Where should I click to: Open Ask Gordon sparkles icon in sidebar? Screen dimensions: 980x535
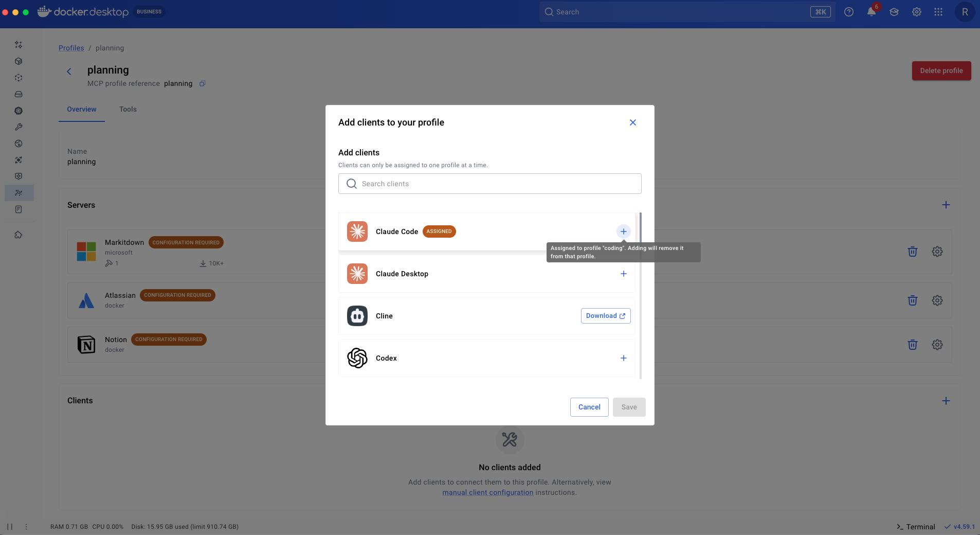pyautogui.click(x=19, y=45)
